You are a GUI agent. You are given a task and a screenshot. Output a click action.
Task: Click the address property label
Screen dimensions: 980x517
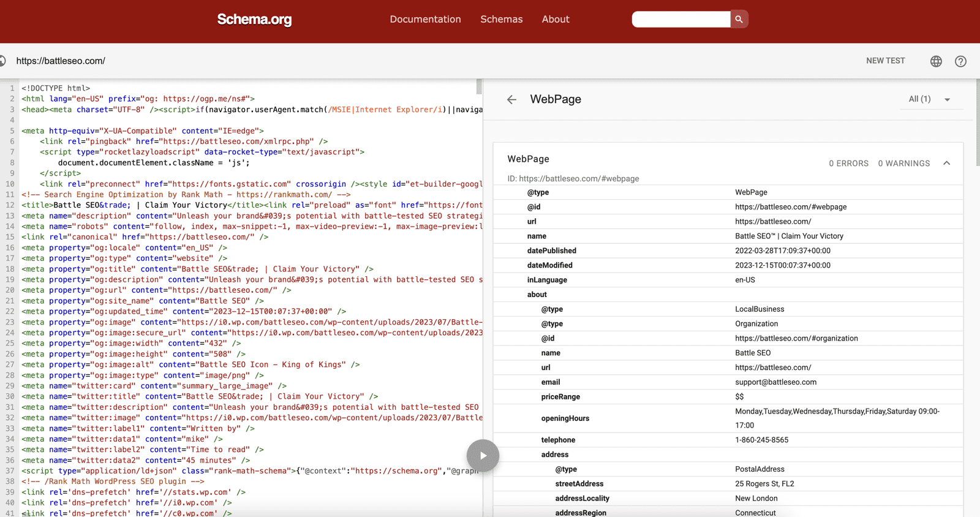(554, 455)
